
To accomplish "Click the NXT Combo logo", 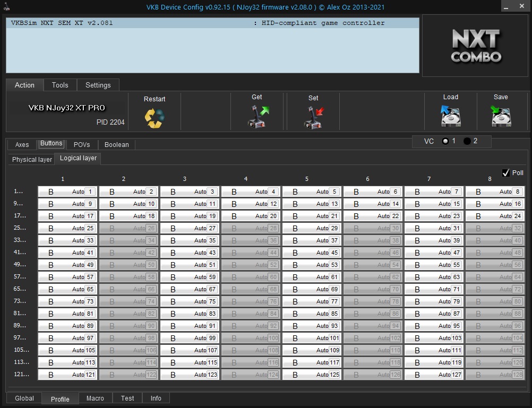I will [x=476, y=46].
